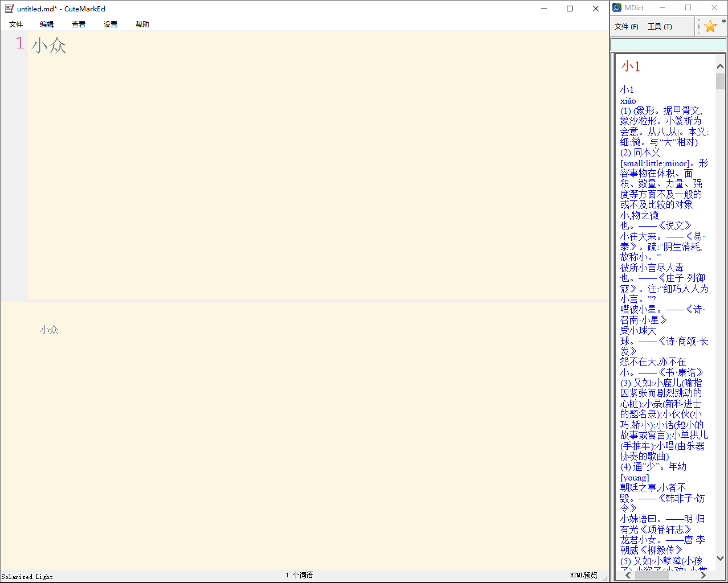This screenshot has height=583, width=728.
Task: Click the [small;little;minor] definition text
Action: [655, 163]
